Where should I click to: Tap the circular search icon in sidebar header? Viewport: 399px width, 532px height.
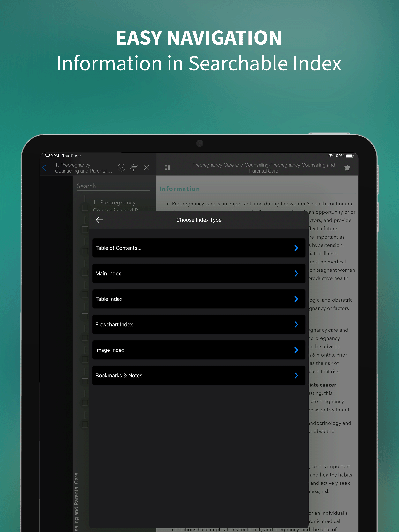(121, 168)
